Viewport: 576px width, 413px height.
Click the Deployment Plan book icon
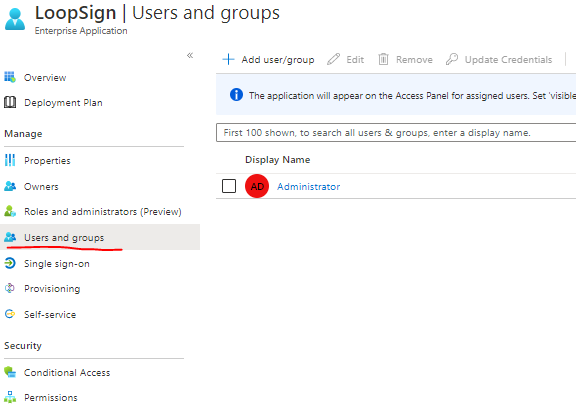tap(10, 103)
